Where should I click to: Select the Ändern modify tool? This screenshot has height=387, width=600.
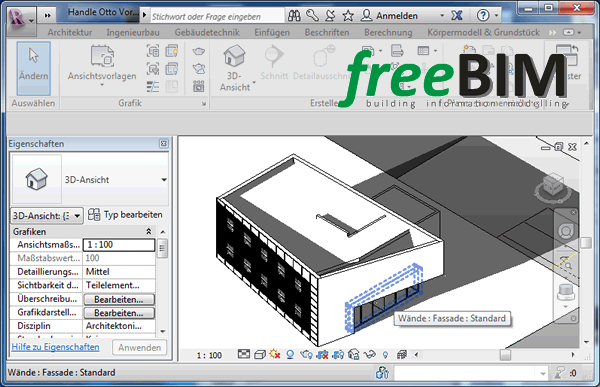(x=34, y=68)
